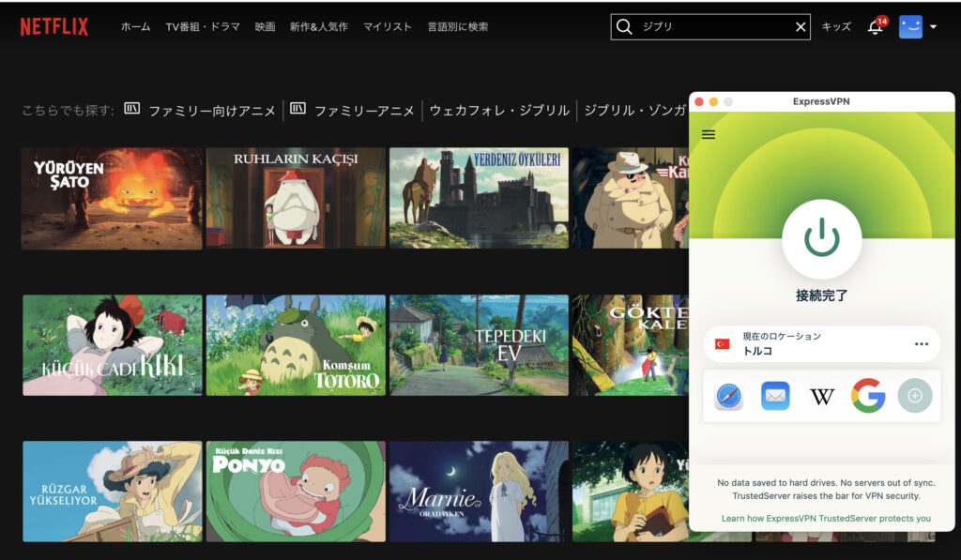The height and width of the screenshot is (560, 961).
Task: Open the Mail shortcut in ExpressVPN
Action: (x=775, y=396)
